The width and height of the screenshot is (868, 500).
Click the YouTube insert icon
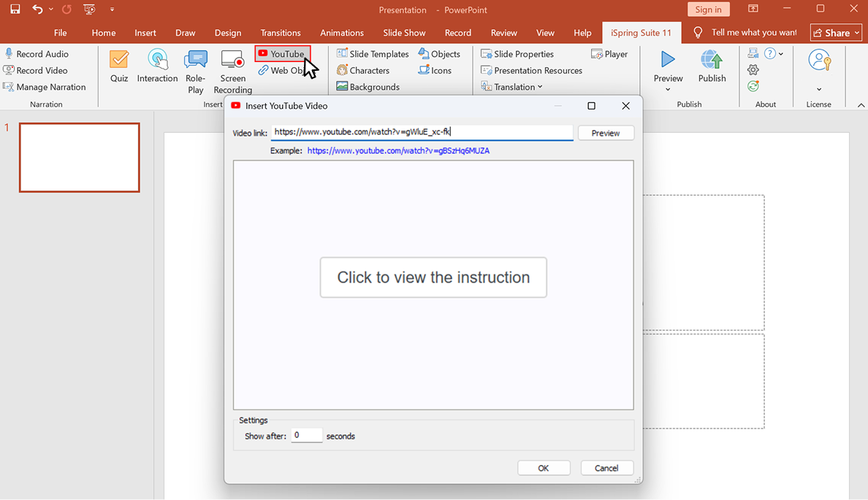[282, 53]
